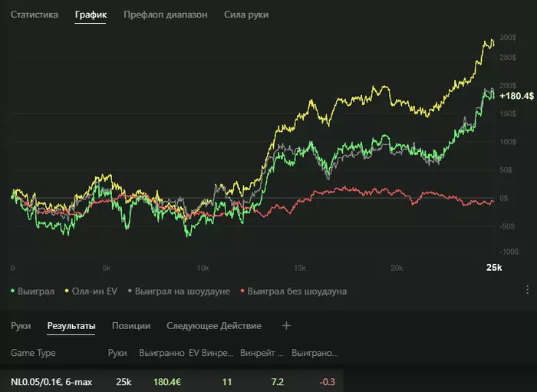537x392 pixels.
Task: Add a new tab with plus icon
Action: click(x=286, y=326)
